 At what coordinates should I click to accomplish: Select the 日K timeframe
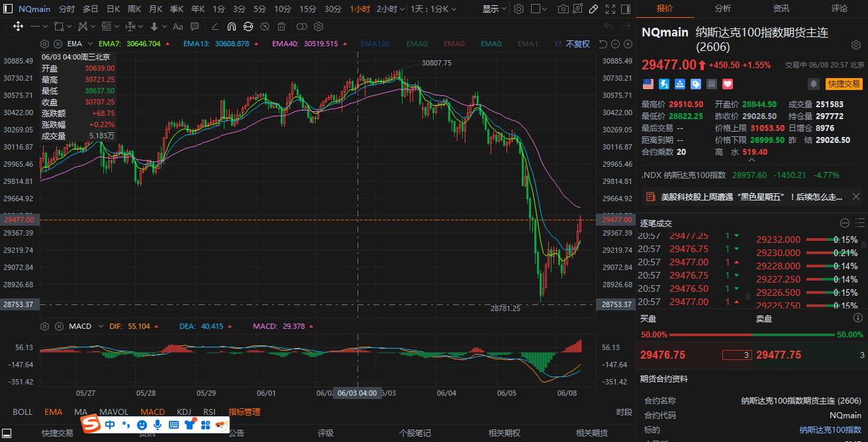(113, 9)
